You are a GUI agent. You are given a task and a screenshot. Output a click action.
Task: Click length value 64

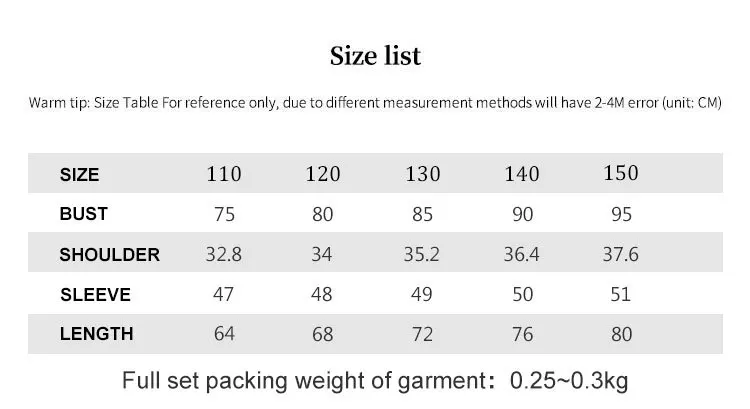224,333
